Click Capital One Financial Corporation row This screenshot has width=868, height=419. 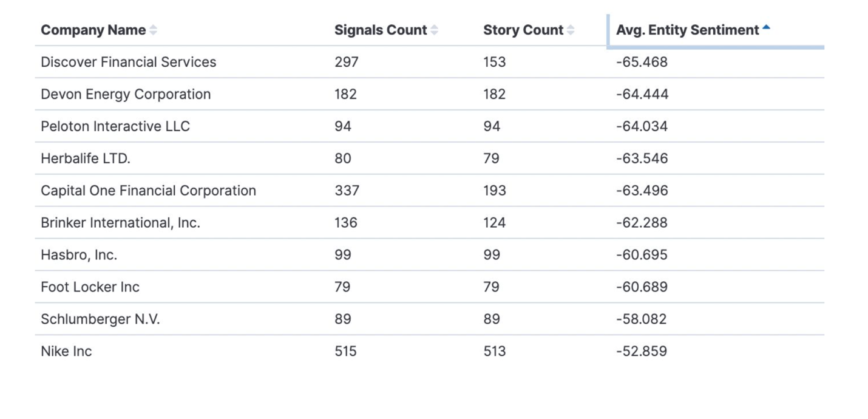(x=148, y=191)
